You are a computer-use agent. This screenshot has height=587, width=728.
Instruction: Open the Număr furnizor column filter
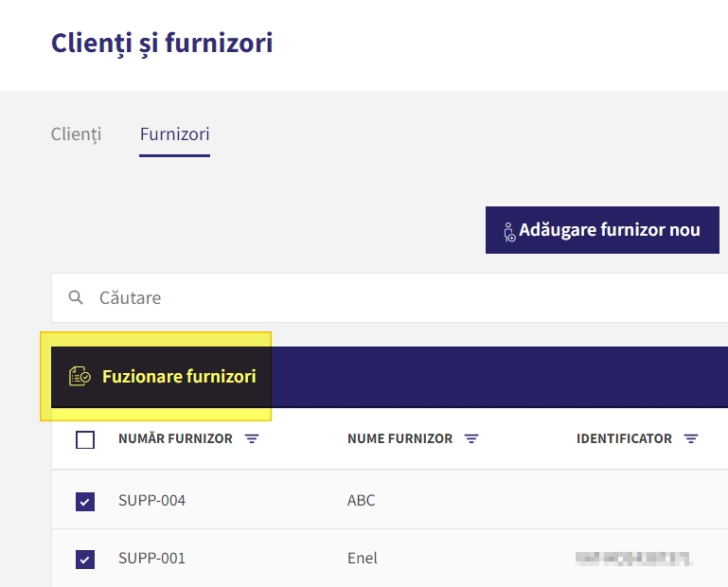pos(252,438)
